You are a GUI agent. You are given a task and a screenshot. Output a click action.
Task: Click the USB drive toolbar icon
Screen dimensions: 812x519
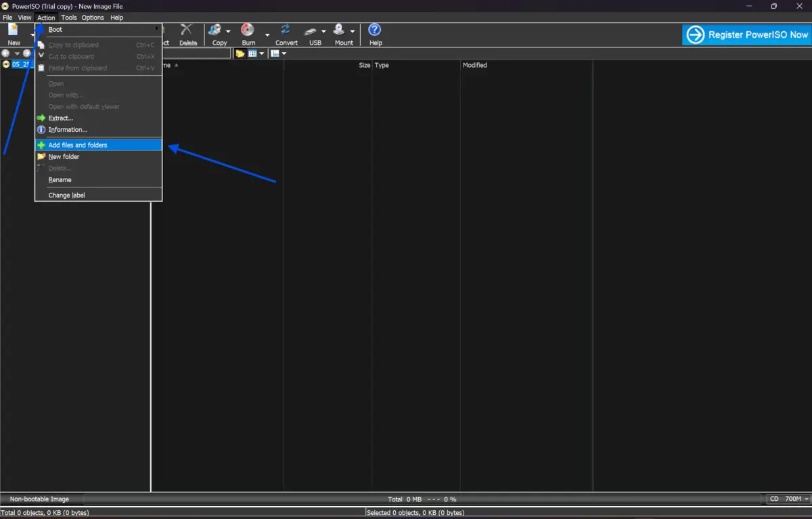pos(311,30)
